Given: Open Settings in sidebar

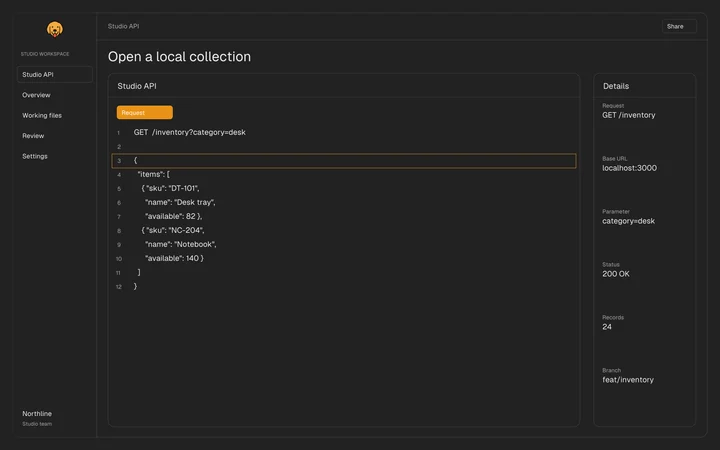Looking at the screenshot, I should [x=35, y=156].
